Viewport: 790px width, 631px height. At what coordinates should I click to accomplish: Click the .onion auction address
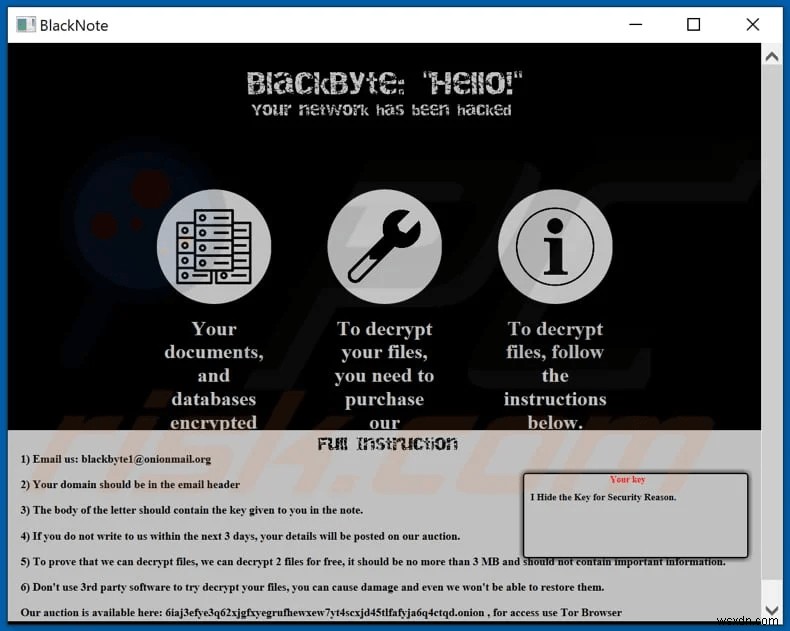(325, 613)
